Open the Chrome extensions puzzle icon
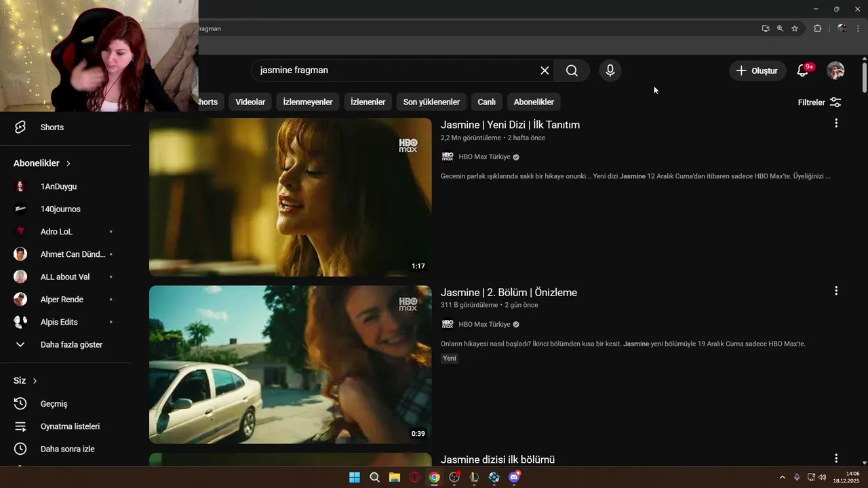This screenshot has width=868, height=488. pos(817,28)
